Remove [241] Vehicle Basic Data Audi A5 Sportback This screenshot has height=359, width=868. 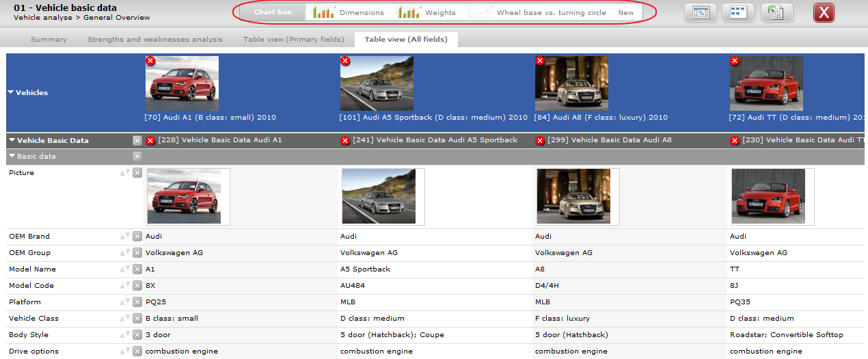coord(345,140)
